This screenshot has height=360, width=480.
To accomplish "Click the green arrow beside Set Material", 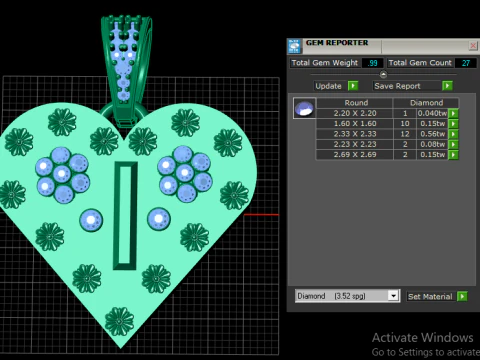I will click(x=462, y=296).
